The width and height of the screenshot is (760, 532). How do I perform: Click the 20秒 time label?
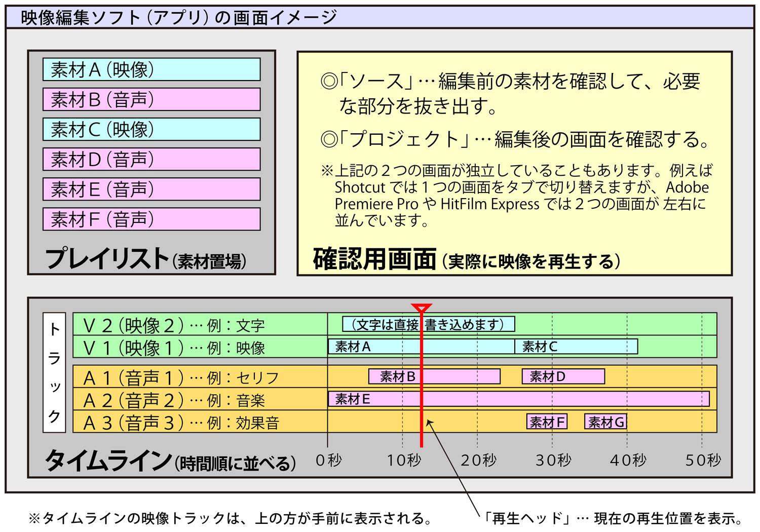pos(478,460)
